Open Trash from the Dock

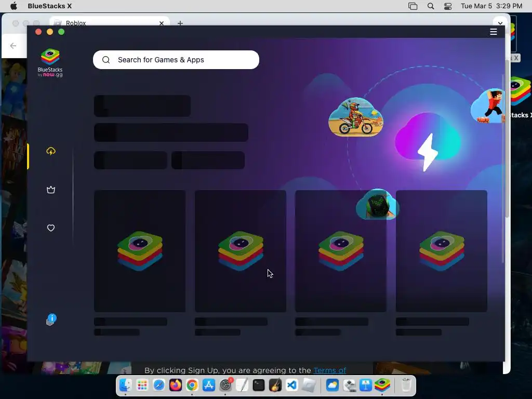406,385
